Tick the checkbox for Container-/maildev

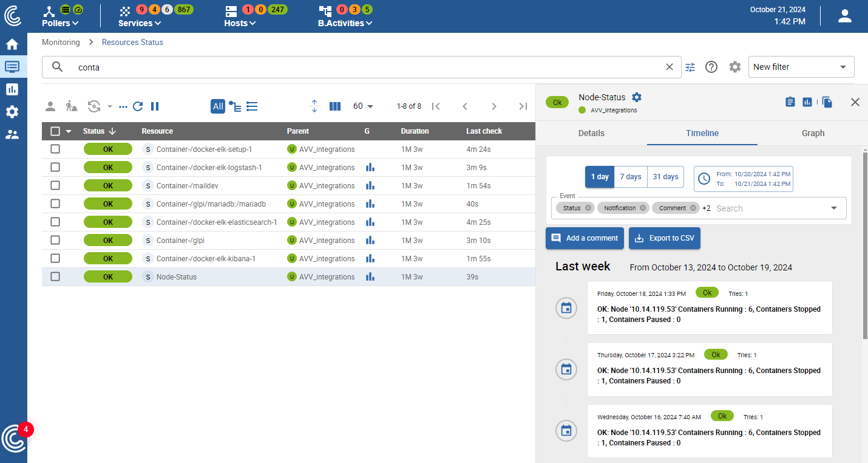[55, 185]
